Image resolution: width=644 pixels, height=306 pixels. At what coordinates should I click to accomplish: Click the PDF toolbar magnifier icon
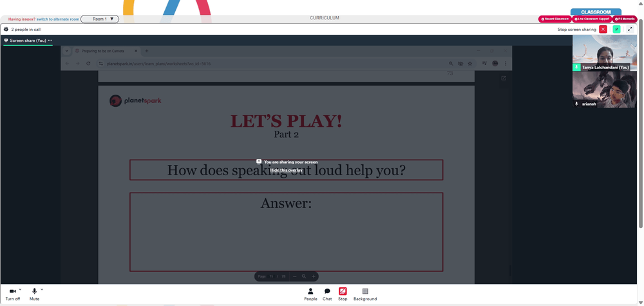[304, 276]
